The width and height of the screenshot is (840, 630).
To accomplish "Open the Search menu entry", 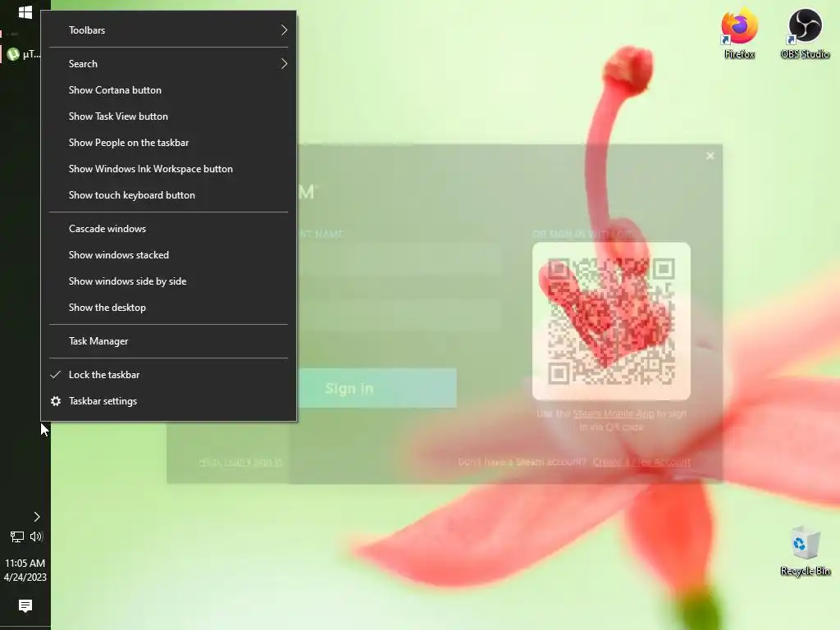I will [169, 64].
